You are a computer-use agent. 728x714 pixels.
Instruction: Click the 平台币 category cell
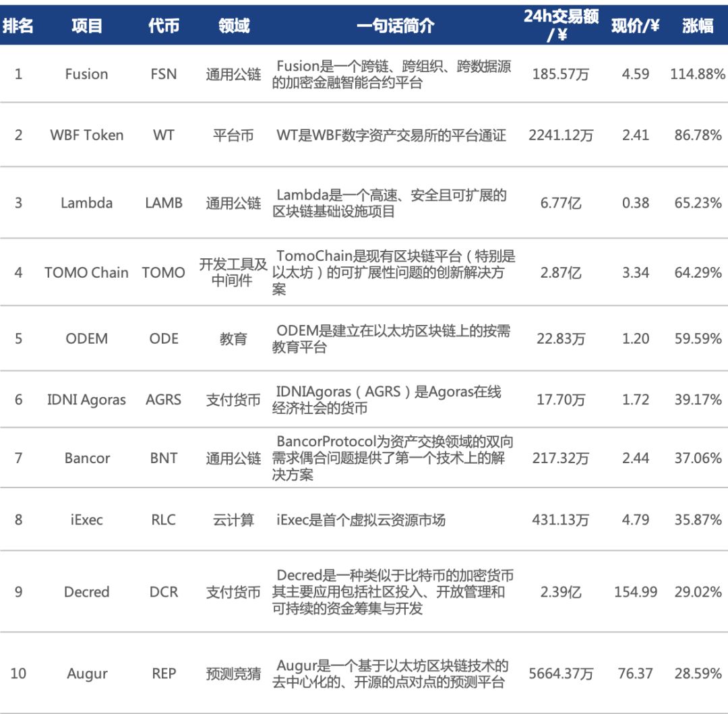click(233, 135)
